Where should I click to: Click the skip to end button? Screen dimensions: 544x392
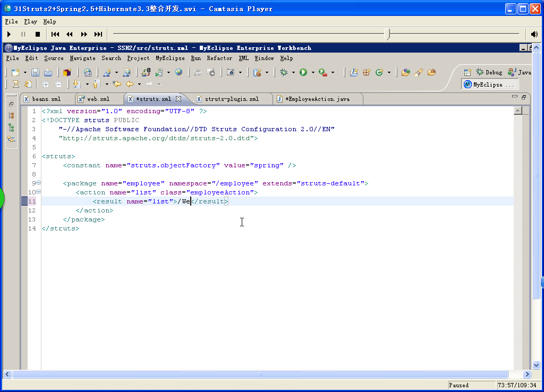tap(98, 34)
